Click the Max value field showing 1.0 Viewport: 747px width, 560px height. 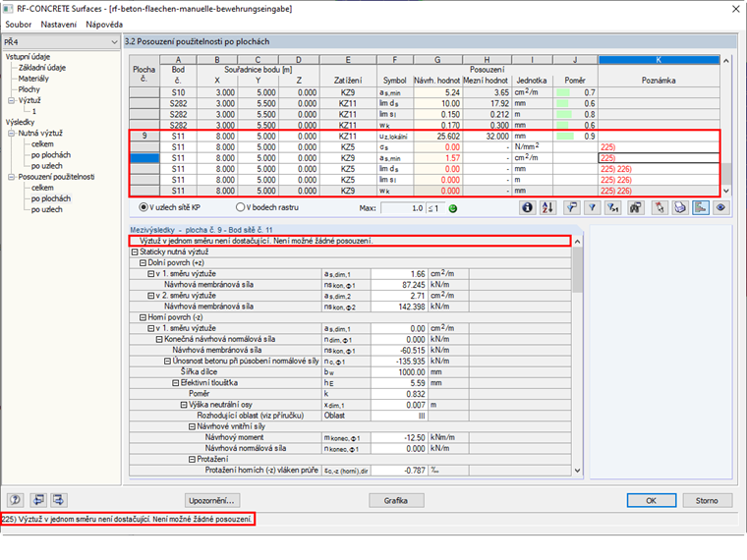point(403,208)
